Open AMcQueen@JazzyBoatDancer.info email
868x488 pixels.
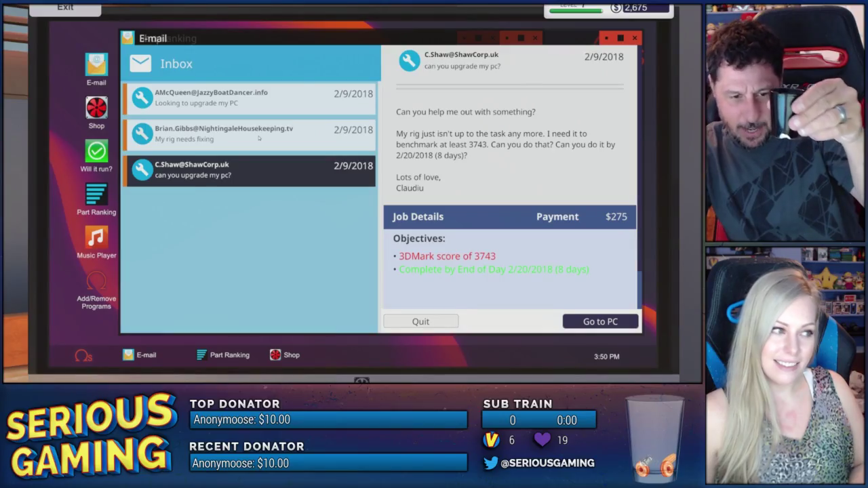(250, 98)
